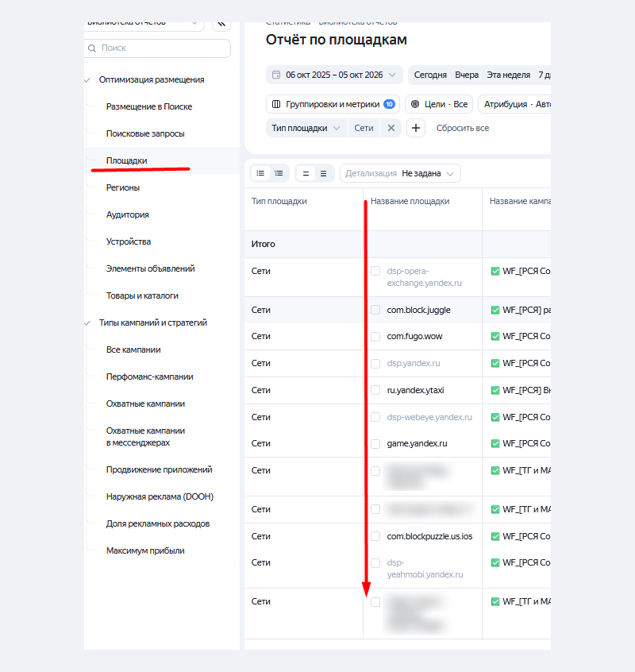635x672 pixels.
Task: Remove the Сети filter with the X icon
Action: [x=391, y=128]
